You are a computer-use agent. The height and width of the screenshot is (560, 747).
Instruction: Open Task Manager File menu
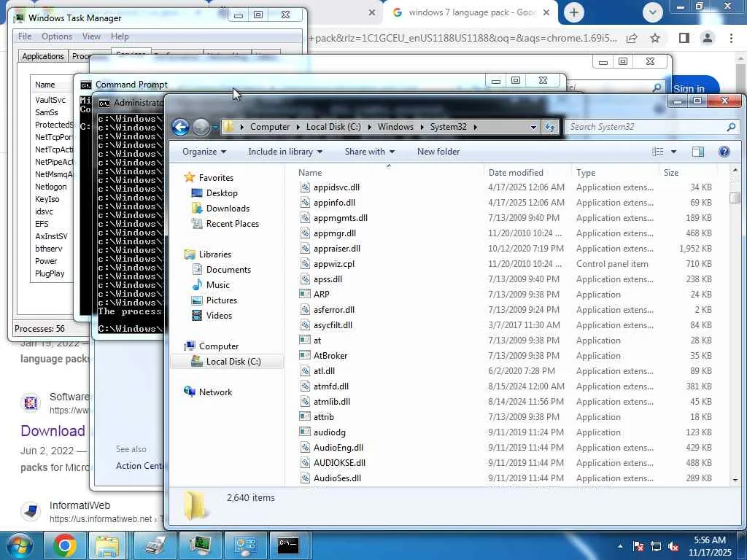pyautogui.click(x=25, y=36)
